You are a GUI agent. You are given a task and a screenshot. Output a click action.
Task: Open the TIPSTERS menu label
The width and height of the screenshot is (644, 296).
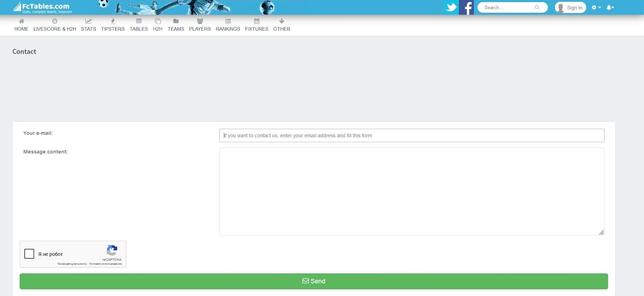[113, 29]
